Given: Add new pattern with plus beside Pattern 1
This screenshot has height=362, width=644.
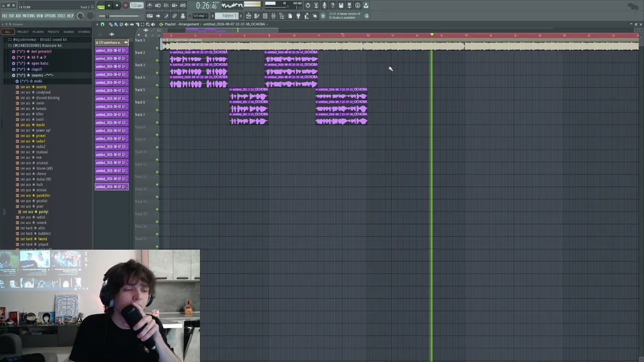Looking at the screenshot, I should pos(240,16).
